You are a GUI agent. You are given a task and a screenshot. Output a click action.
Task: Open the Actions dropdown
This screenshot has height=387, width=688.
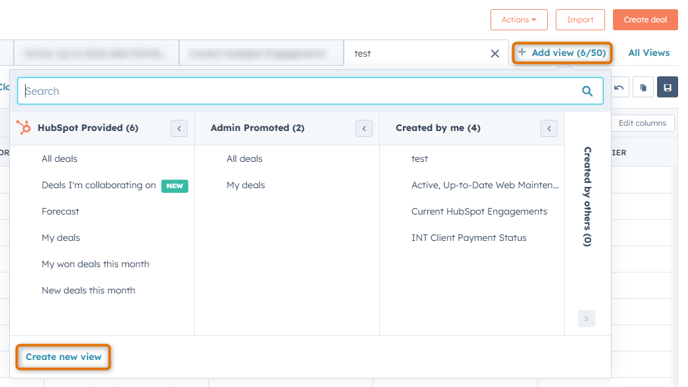click(x=519, y=20)
